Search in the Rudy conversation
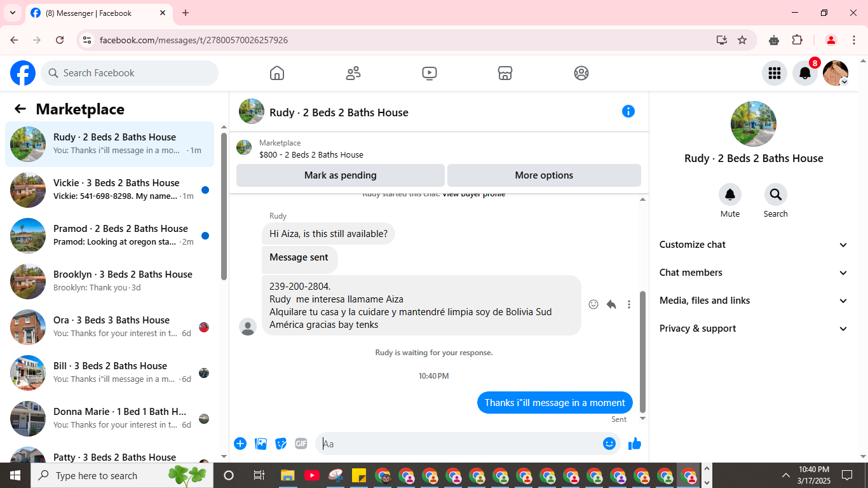Image resolution: width=868 pixels, height=488 pixels. tap(776, 194)
